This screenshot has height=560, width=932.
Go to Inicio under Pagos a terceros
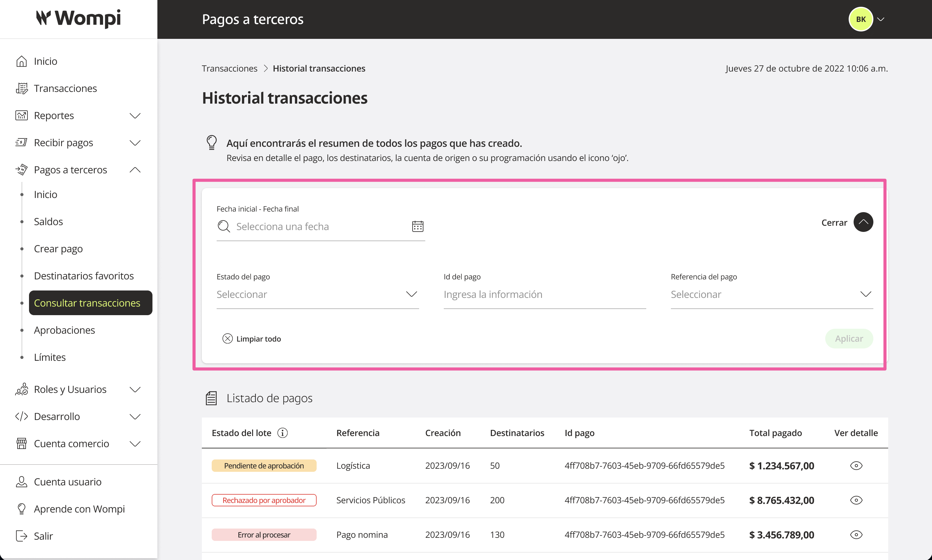click(45, 194)
